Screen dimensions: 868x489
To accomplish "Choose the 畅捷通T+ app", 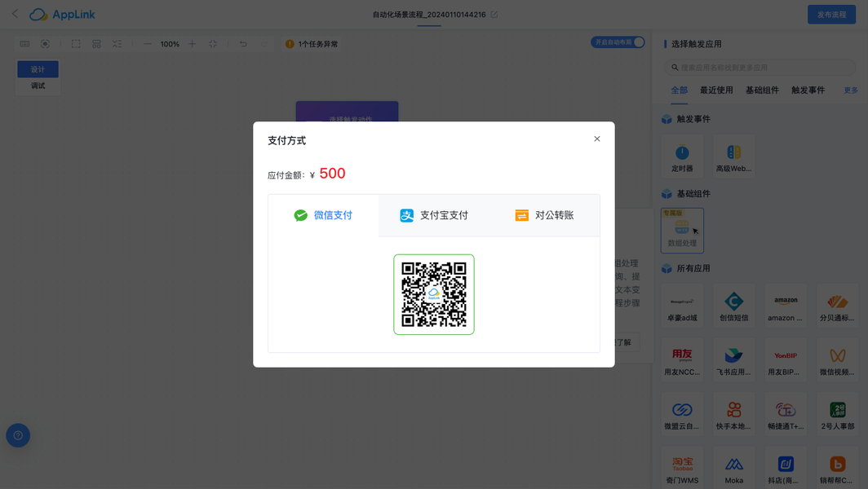I will pos(786,414).
